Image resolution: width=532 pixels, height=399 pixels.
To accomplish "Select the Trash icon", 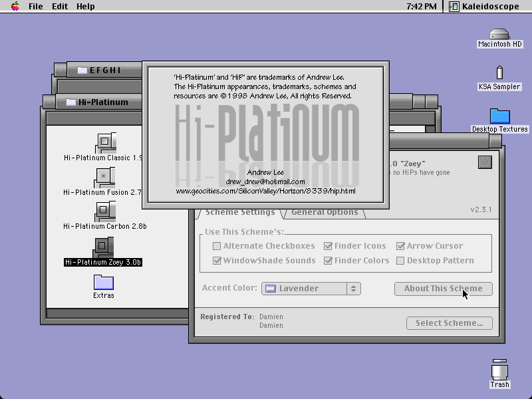I will (x=500, y=370).
